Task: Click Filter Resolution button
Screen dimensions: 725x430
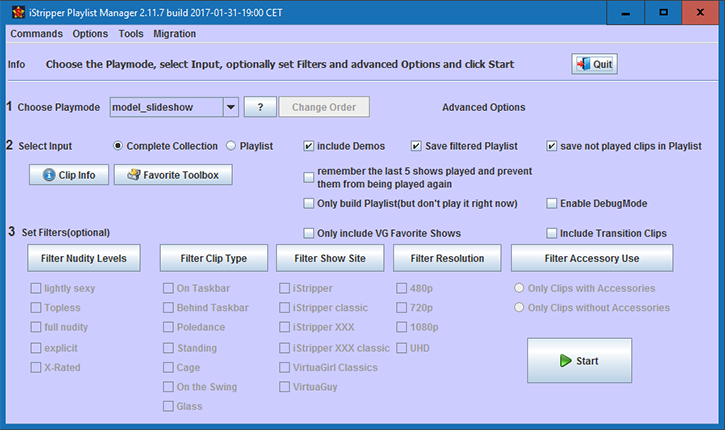Action: (447, 258)
